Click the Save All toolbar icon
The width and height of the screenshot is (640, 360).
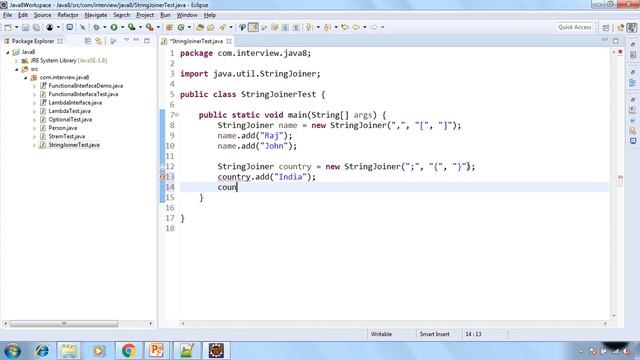coord(36,27)
